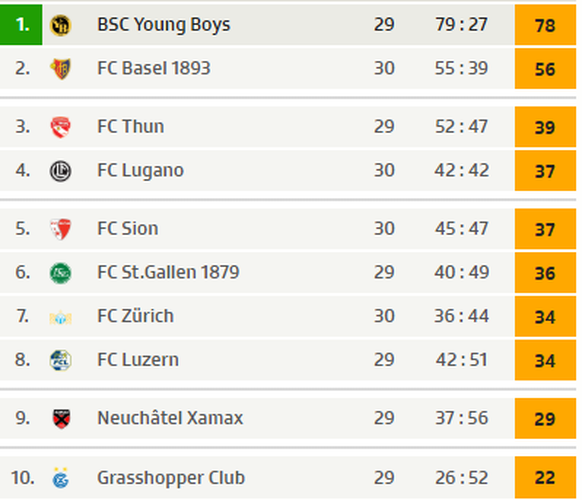
Task: Click the orange 22 points cell
Action: pos(545,477)
